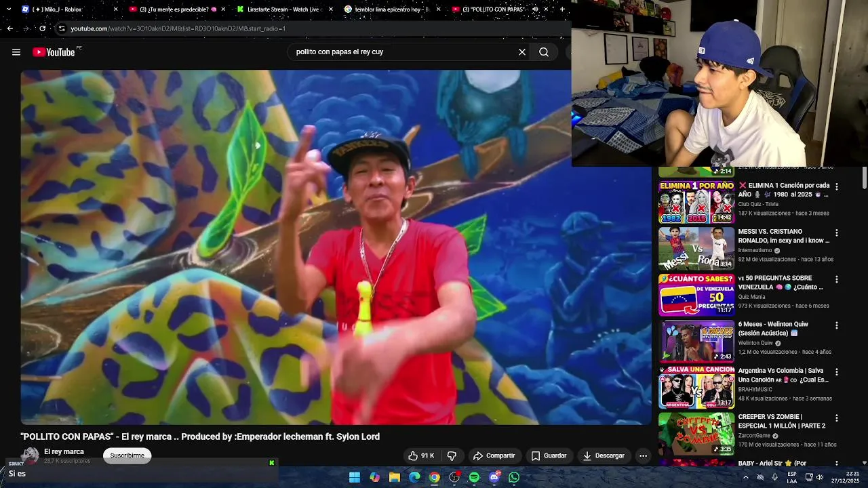This screenshot has width=868, height=488.
Task: Open the Quiz Mania channel name
Action: point(751,296)
